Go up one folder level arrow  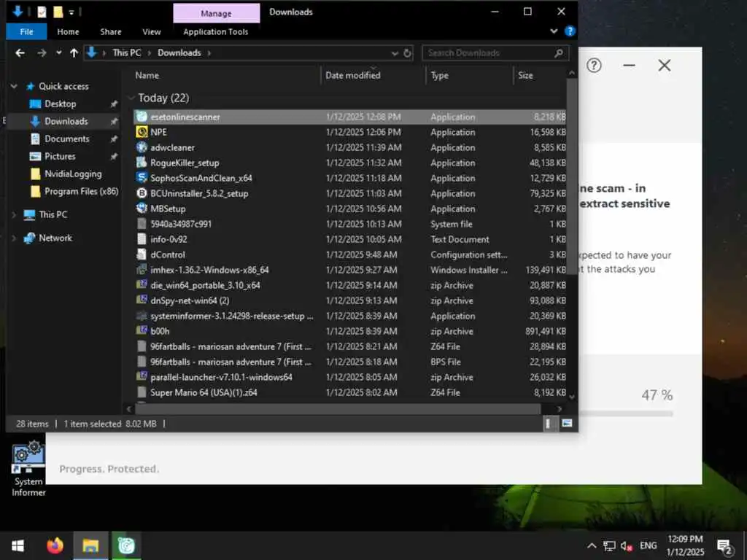pos(74,52)
